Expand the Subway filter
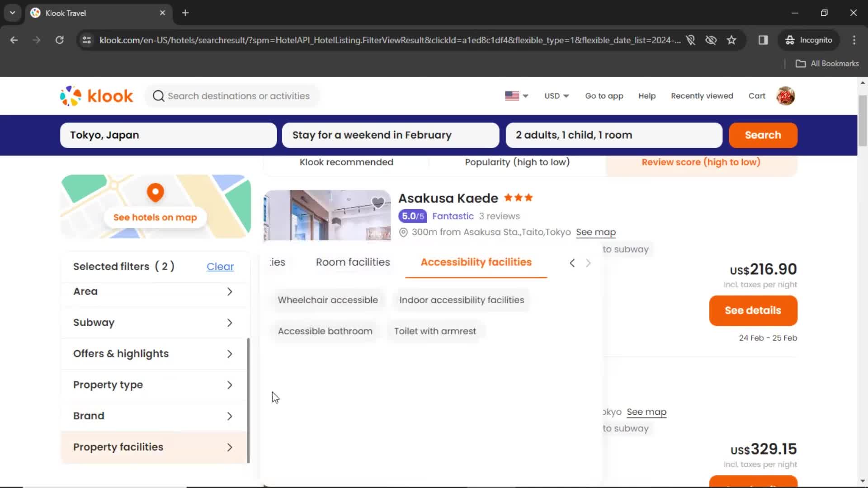 pyautogui.click(x=153, y=323)
